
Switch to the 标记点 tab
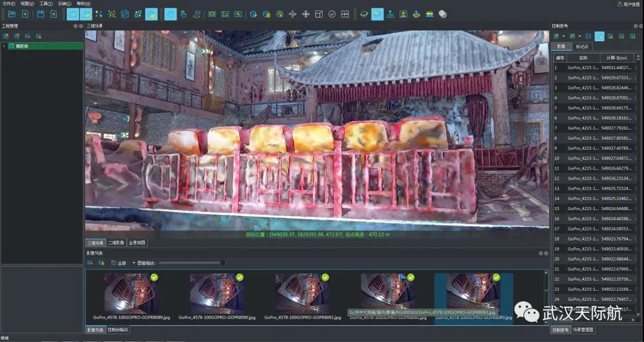(580, 47)
